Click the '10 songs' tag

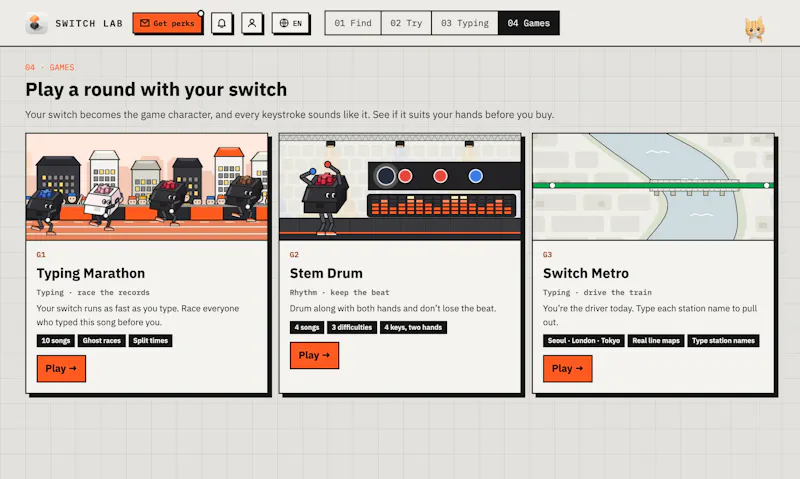tap(56, 341)
